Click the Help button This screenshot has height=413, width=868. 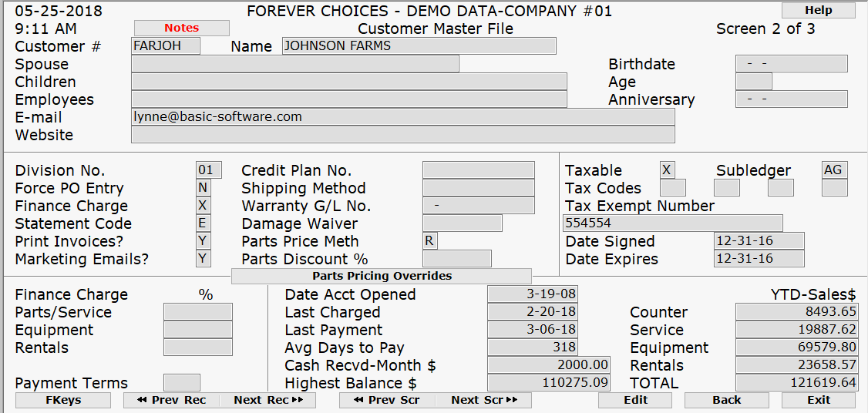coord(818,11)
